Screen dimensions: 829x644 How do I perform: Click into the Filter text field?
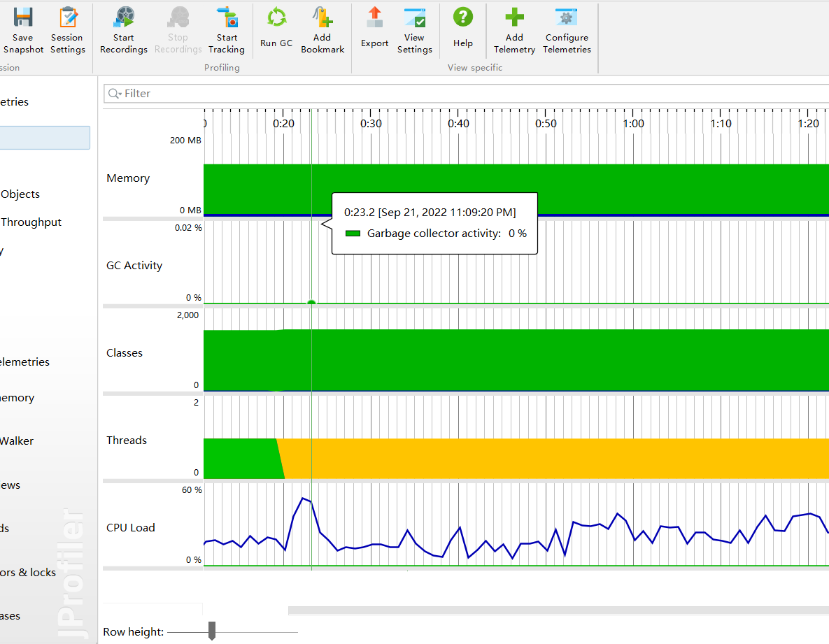(420, 94)
